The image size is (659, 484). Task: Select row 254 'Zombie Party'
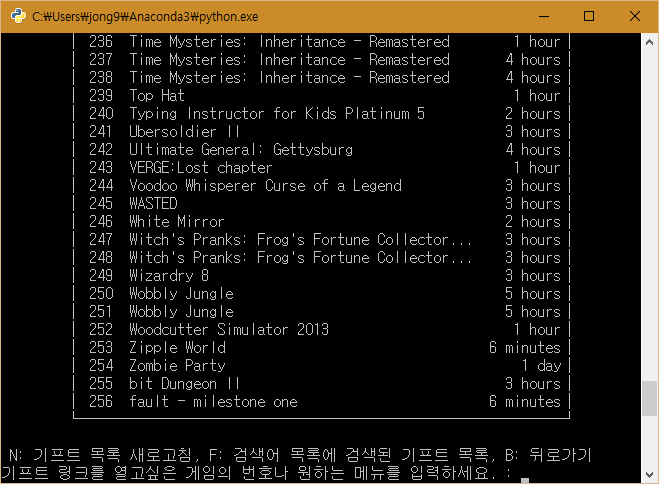pos(322,366)
